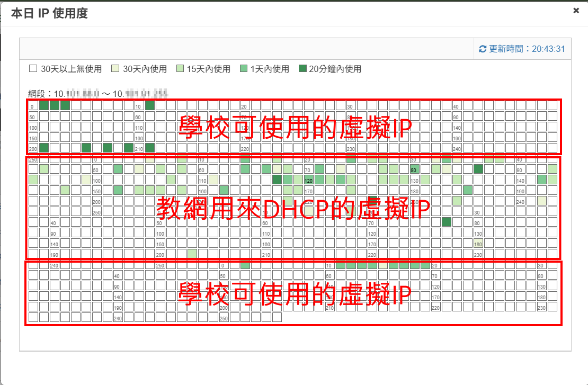
Task: Click the 網段 subnet range text
Action: click(x=98, y=94)
